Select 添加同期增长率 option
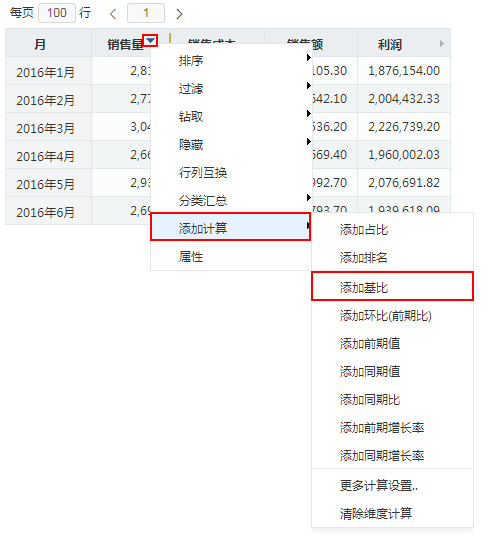 392,455
